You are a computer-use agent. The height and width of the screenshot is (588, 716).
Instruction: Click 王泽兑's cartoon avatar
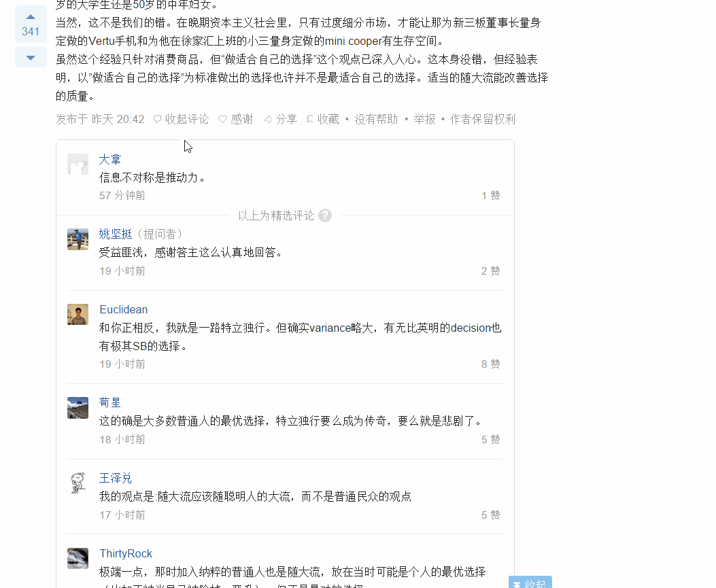78,483
